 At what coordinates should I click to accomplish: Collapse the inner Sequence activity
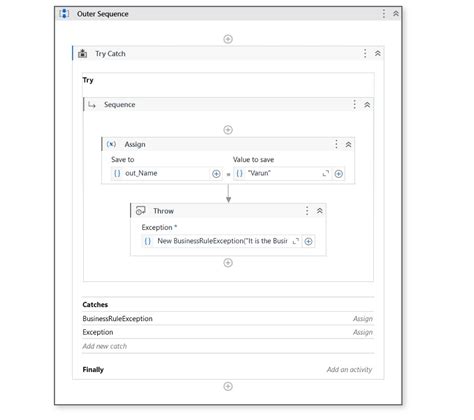pyautogui.click(x=367, y=105)
